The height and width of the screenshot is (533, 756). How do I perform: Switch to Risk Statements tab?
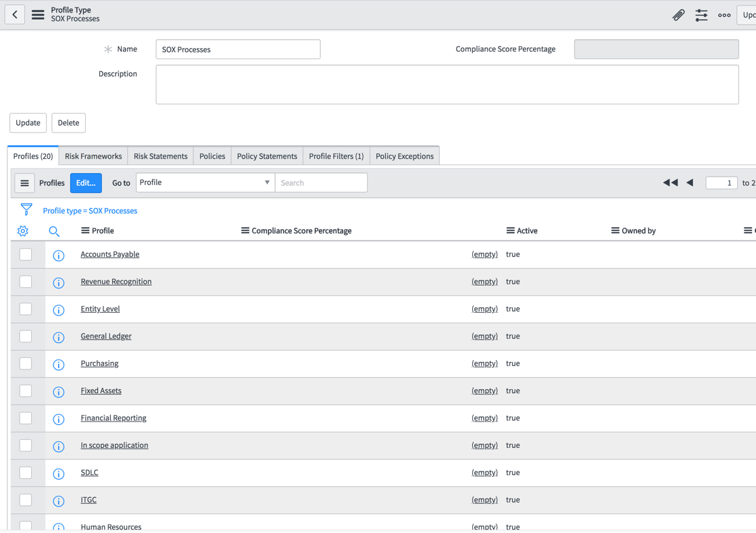[x=161, y=155]
